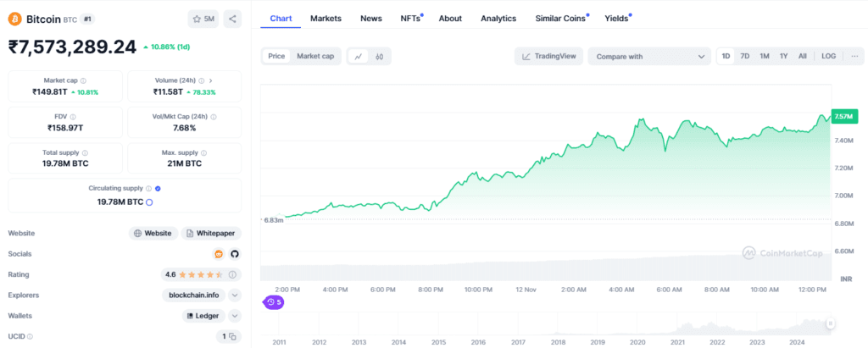Show Vol/Mkt Cap (24h) info icon
868x348 pixels.
(214, 118)
